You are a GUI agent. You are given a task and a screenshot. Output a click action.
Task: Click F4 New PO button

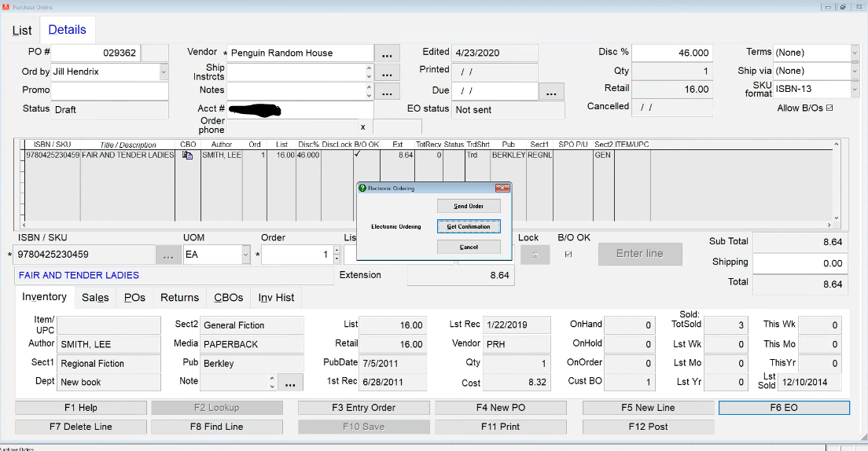[x=500, y=408]
